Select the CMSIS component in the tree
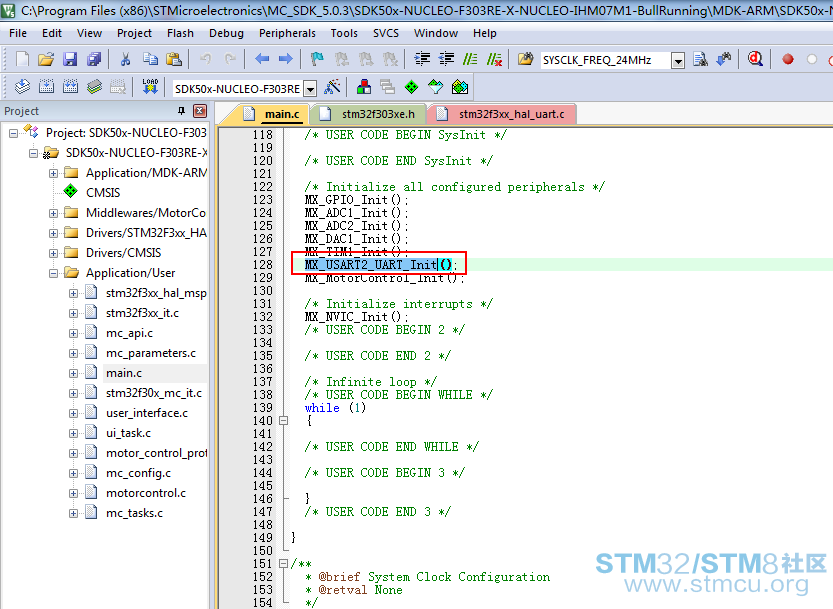Screen dimensions: 833x609 (x=103, y=192)
